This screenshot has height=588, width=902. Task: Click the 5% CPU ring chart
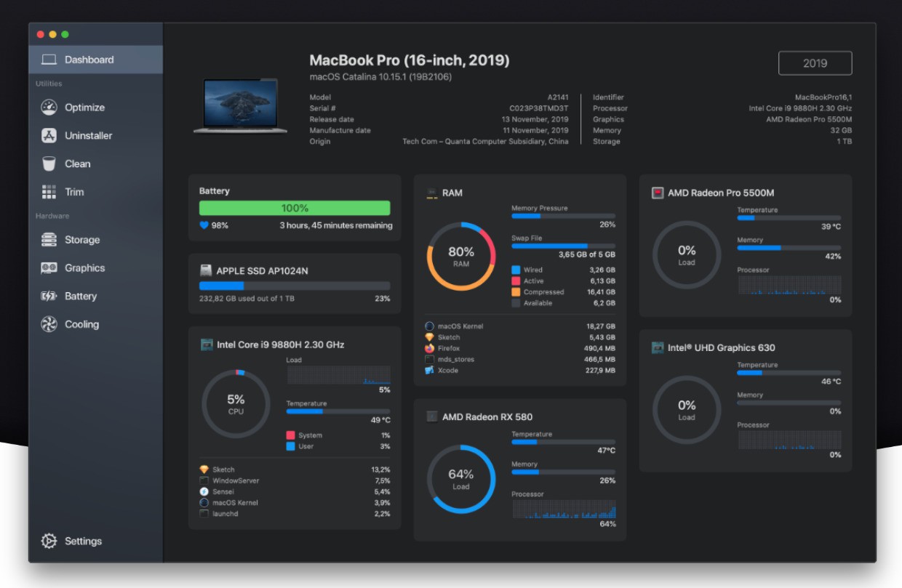pyautogui.click(x=236, y=404)
